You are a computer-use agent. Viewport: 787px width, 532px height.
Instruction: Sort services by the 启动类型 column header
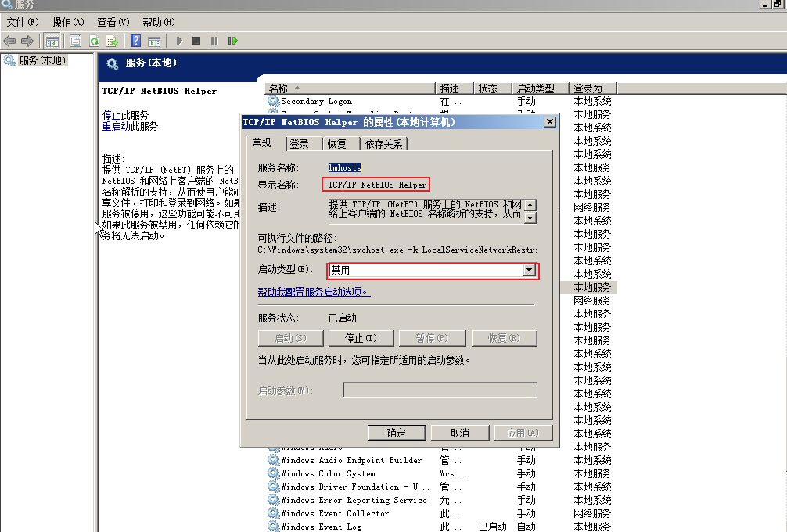pos(541,88)
